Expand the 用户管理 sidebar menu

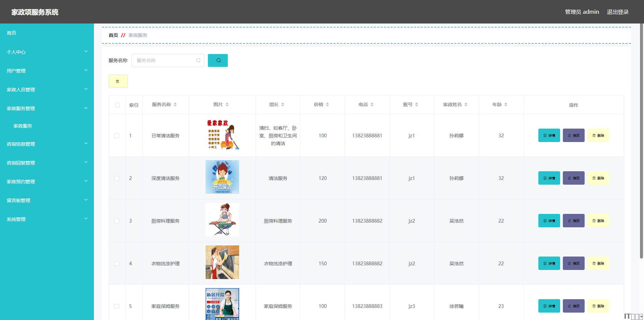coord(47,71)
